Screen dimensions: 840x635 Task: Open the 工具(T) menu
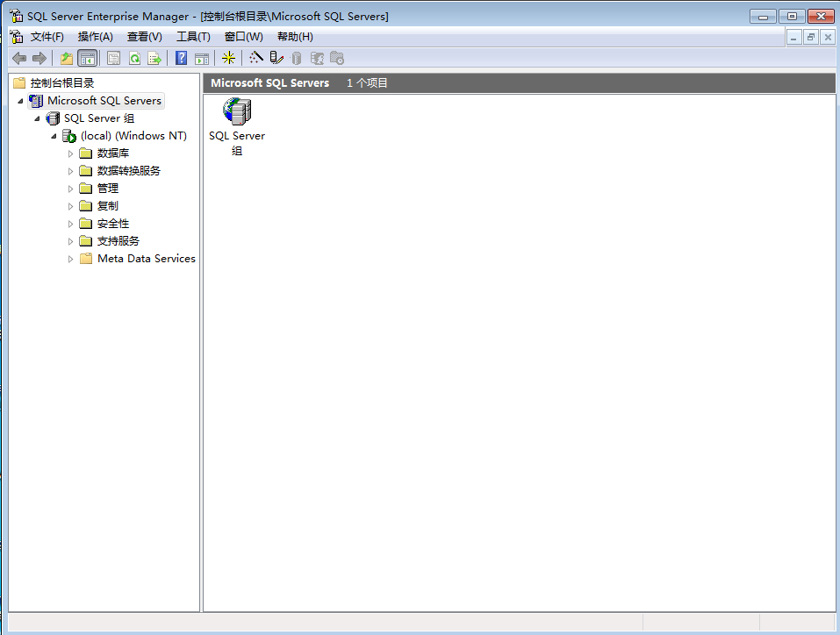click(x=193, y=37)
